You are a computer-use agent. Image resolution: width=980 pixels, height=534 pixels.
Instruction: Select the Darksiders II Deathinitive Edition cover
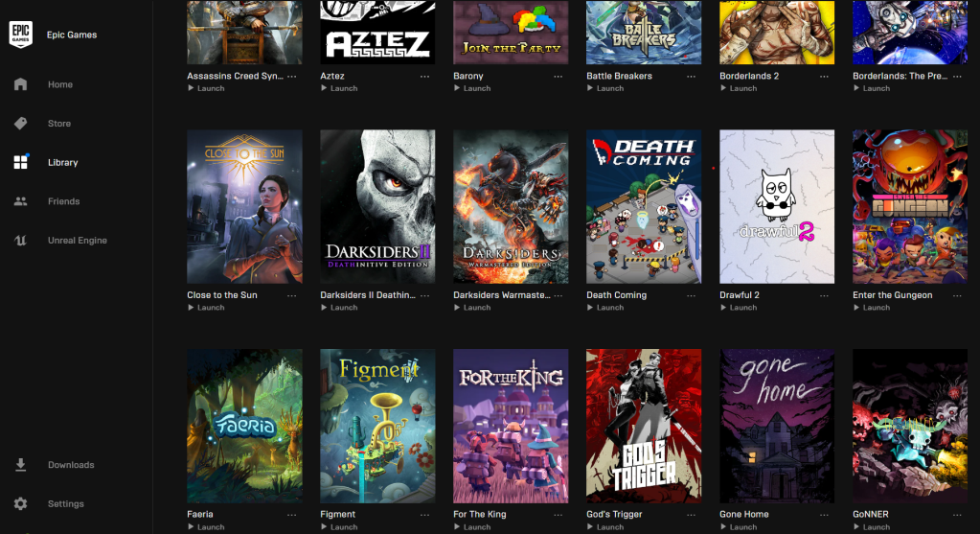[x=377, y=207]
